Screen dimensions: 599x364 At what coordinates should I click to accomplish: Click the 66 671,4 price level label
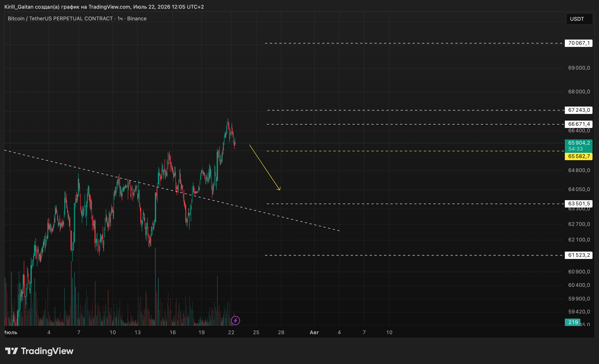[x=579, y=124]
